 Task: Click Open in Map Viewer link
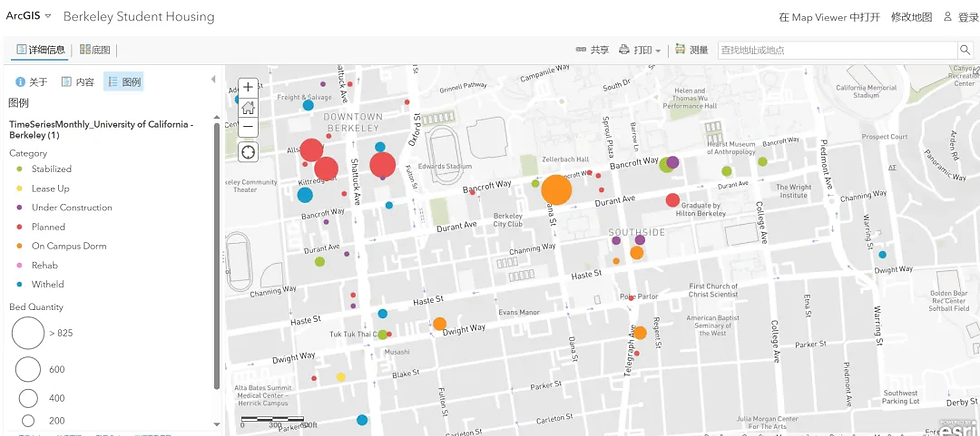(x=829, y=17)
